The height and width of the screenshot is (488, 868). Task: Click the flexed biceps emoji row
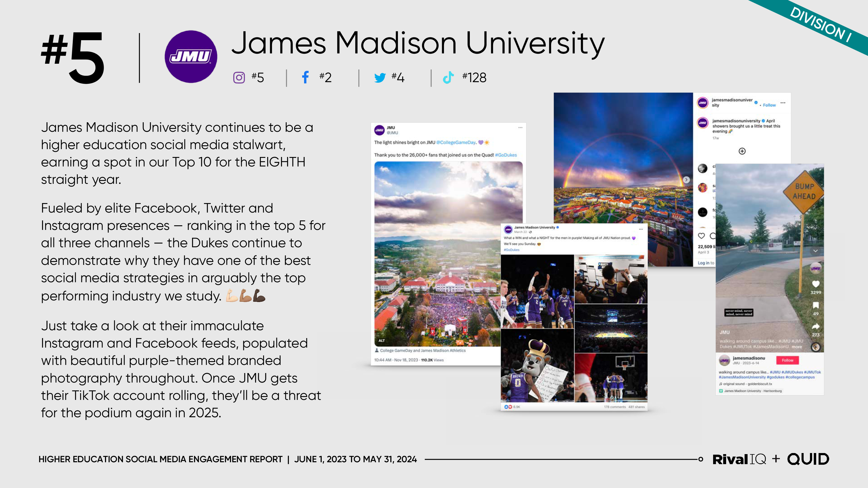246,295
